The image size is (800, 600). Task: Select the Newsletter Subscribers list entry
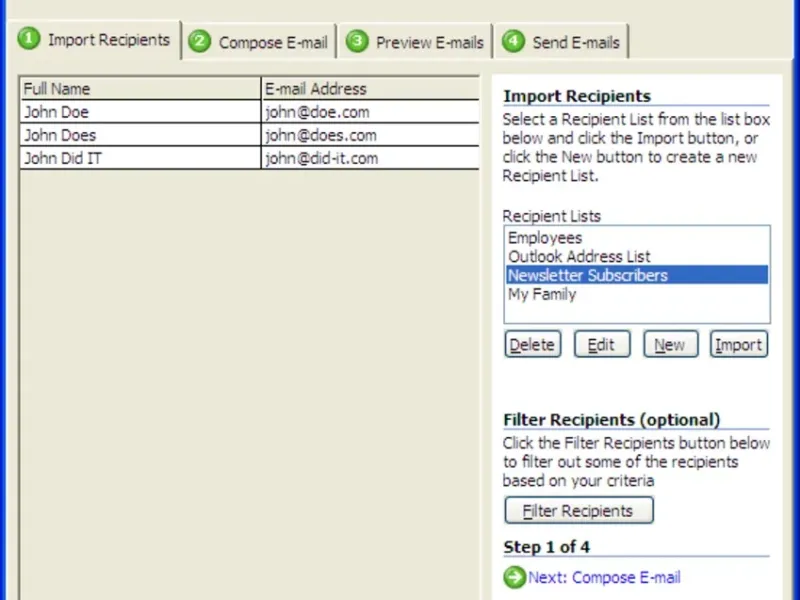pyautogui.click(x=637, y=275)
